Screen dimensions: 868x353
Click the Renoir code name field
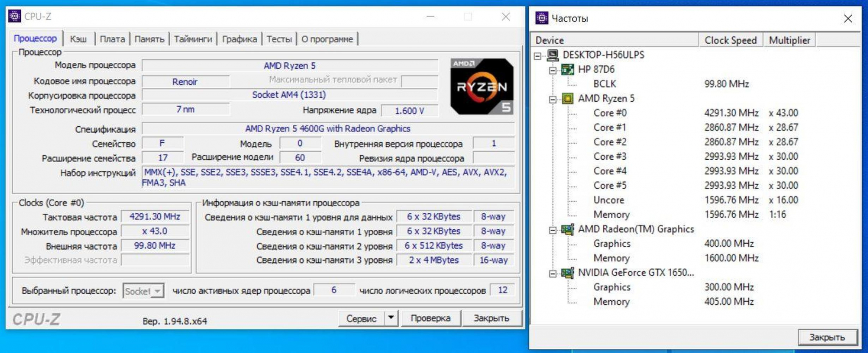tap(185, 82)
